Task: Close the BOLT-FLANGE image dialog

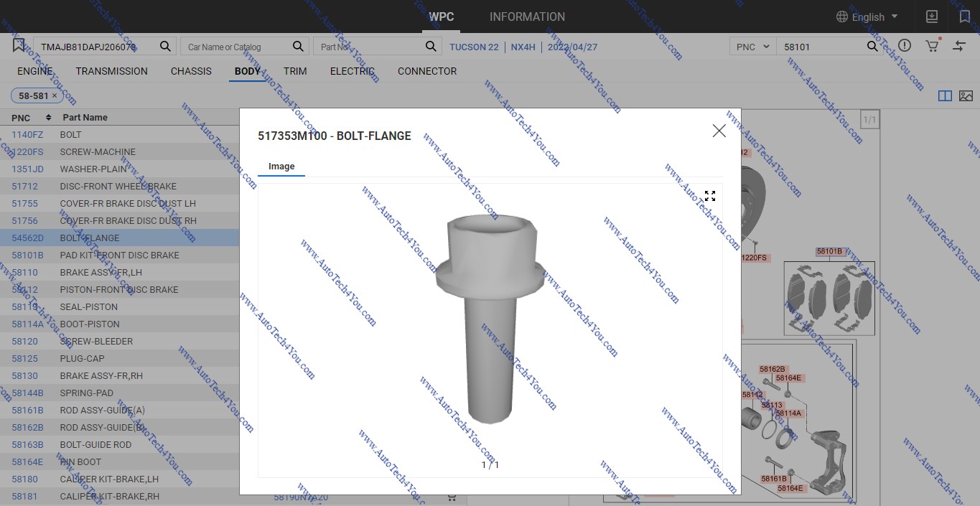Action: point(719,131)
